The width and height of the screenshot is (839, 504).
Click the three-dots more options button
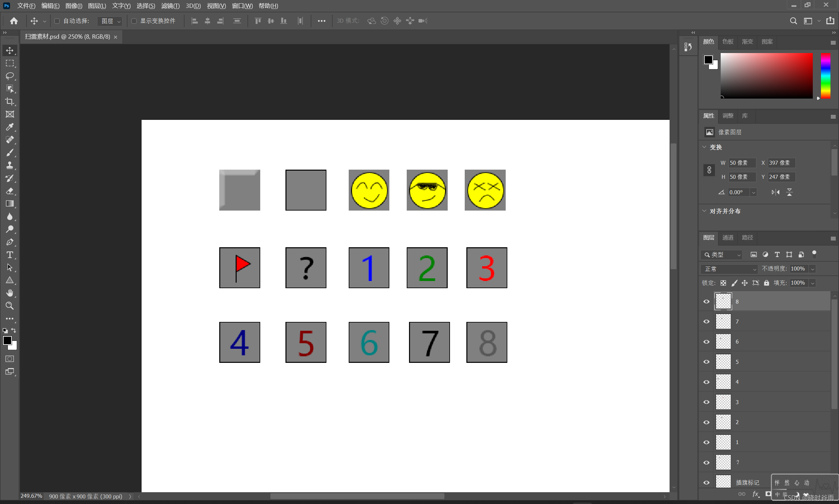(322, 21)
